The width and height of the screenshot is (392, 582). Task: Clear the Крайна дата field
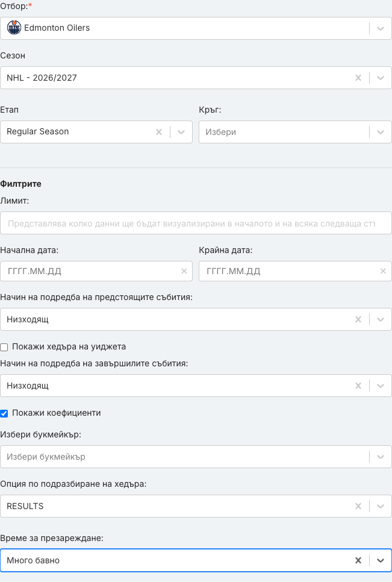pos(383,271)
